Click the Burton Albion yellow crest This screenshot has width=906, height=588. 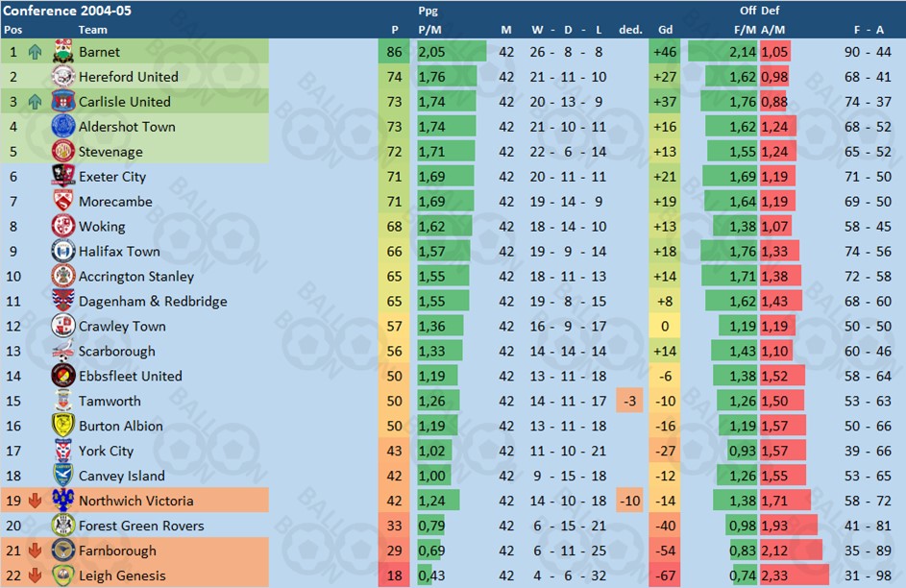click(63, 426)
